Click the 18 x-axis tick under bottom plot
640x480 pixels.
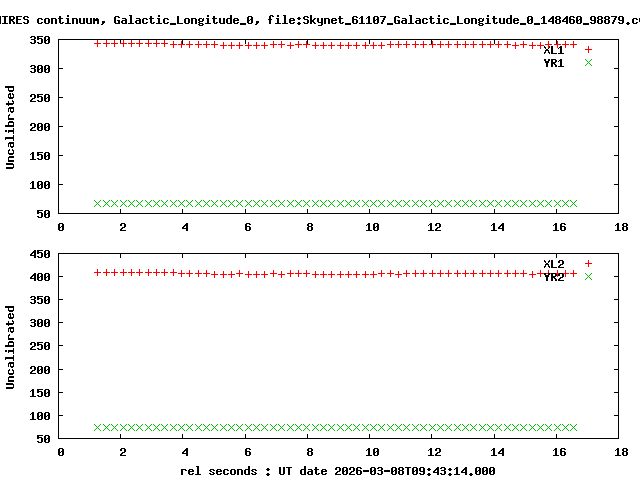[x=621, y=452]
